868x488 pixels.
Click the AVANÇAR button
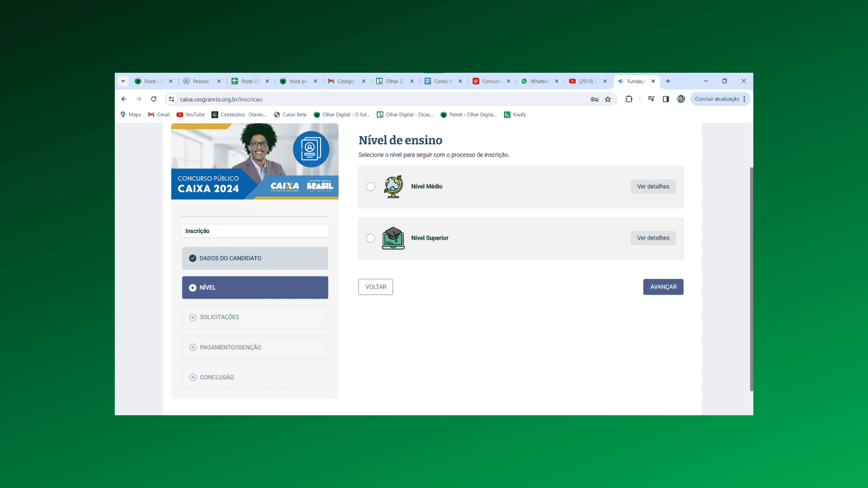663,287
